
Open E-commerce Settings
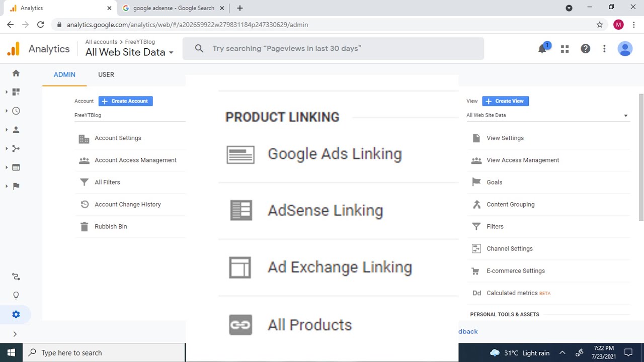pos(516,271)
